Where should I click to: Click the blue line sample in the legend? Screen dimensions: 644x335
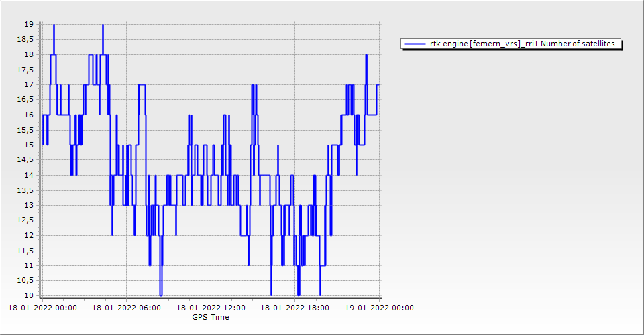pos(415,44)
